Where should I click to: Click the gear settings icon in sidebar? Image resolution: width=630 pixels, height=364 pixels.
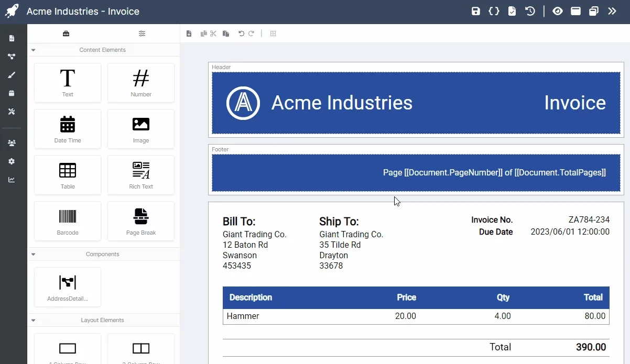click(x=12, y=161)
